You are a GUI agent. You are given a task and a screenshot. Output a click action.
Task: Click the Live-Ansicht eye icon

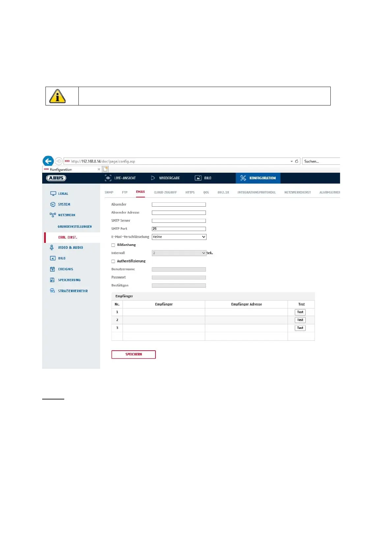coord(108,178)
